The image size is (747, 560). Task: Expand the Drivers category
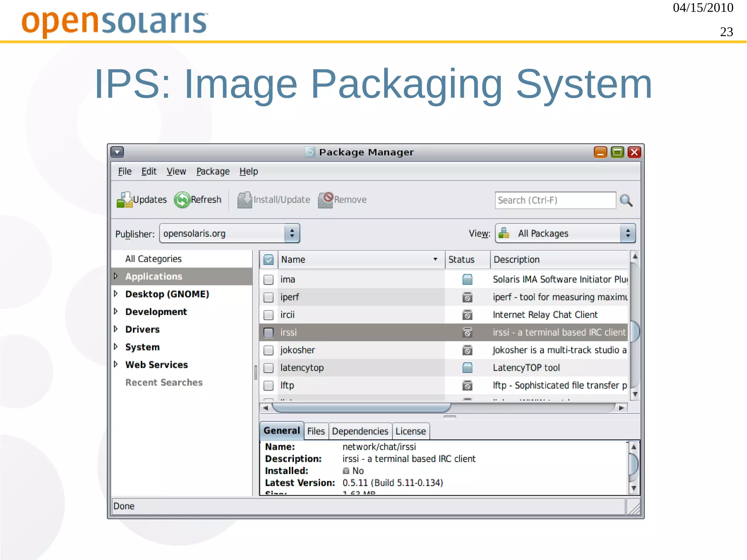coord(116,329)
